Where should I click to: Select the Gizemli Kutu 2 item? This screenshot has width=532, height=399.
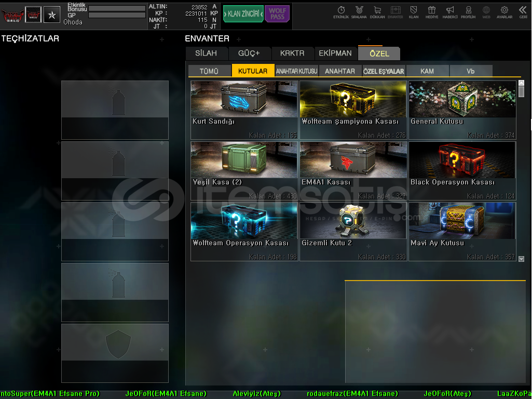click(353, 232)
